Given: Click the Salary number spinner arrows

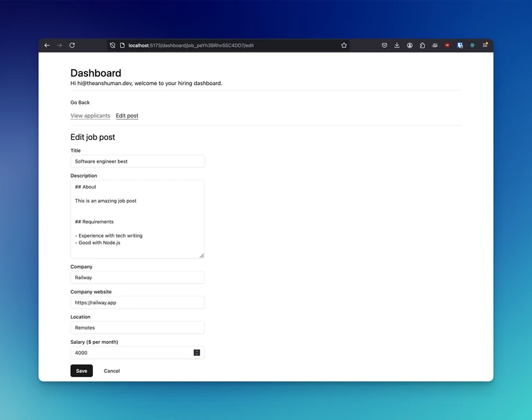Looking at the screenshot, I should [x=197, y=353].
